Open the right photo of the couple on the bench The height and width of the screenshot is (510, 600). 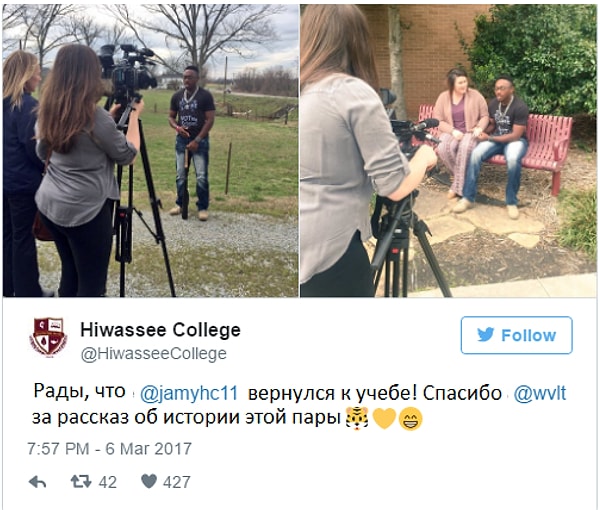coord(448,151)
